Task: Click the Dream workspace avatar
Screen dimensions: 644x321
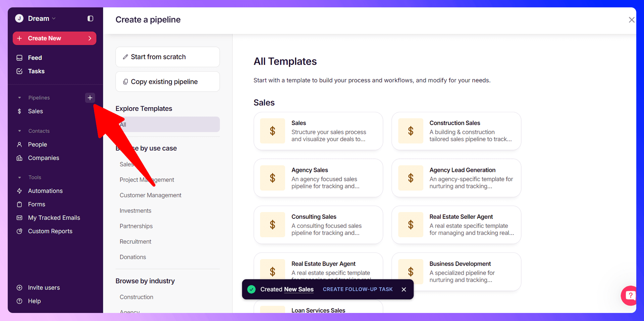Action: pos(19,18)
